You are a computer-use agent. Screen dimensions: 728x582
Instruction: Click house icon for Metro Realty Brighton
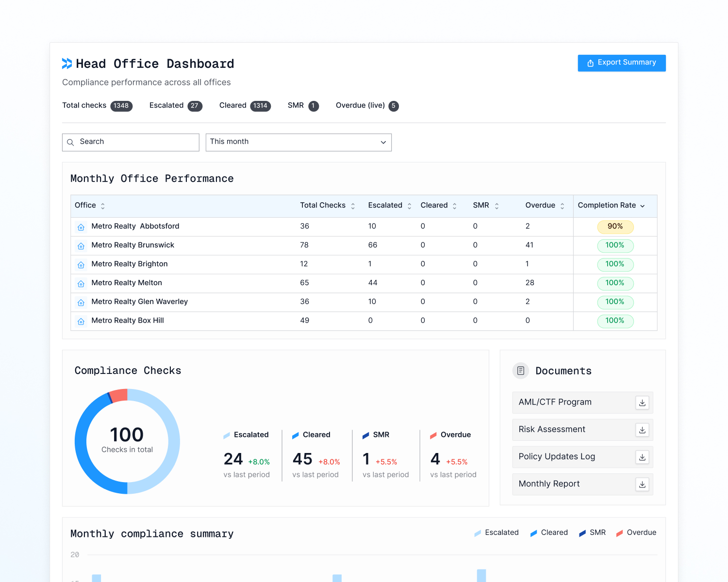pyautogui.click(x=81, y=265)
